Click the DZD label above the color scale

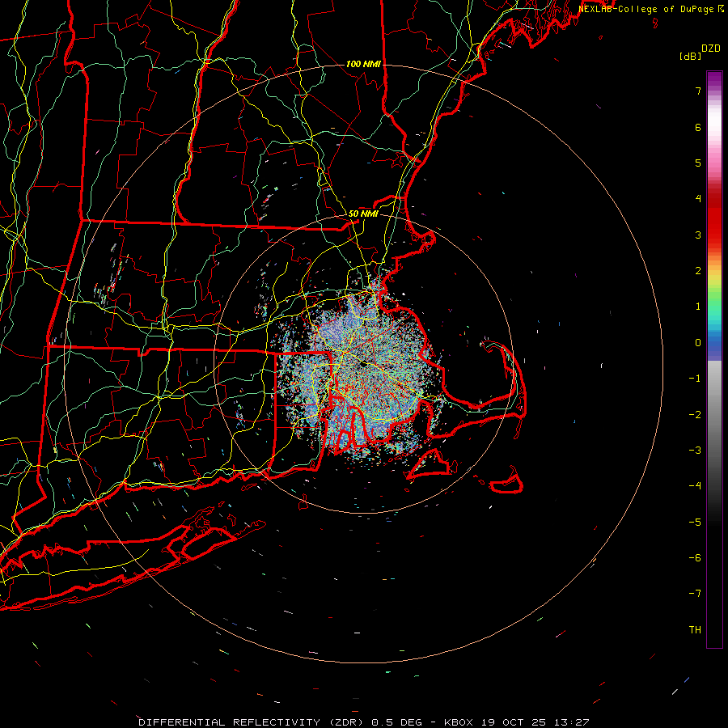(711, 49)
